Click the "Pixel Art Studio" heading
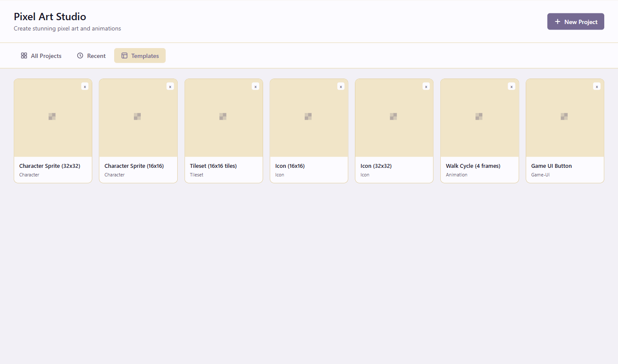The image size is (618, 364). (x=50, y=17)
